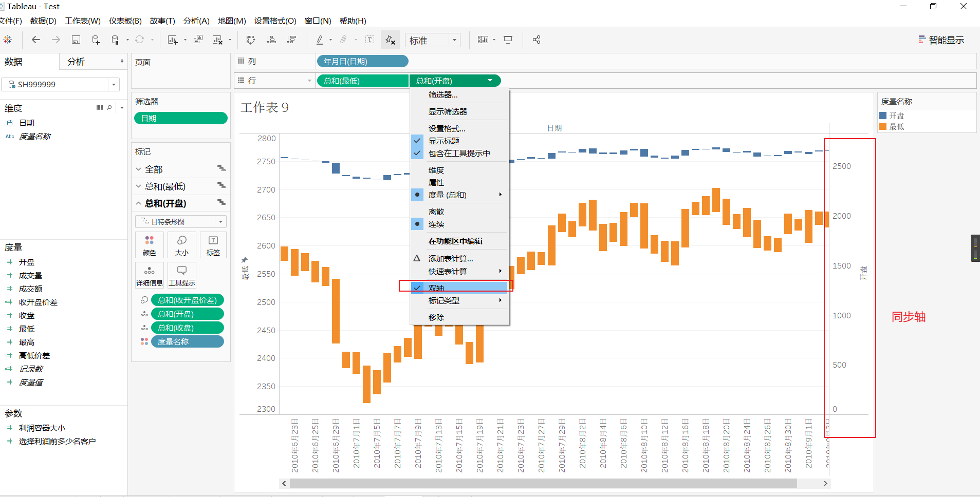Viewport: 980px width, 497px height.
Task: Click the Sort ascending icon
Action: [x=271, y=40]
